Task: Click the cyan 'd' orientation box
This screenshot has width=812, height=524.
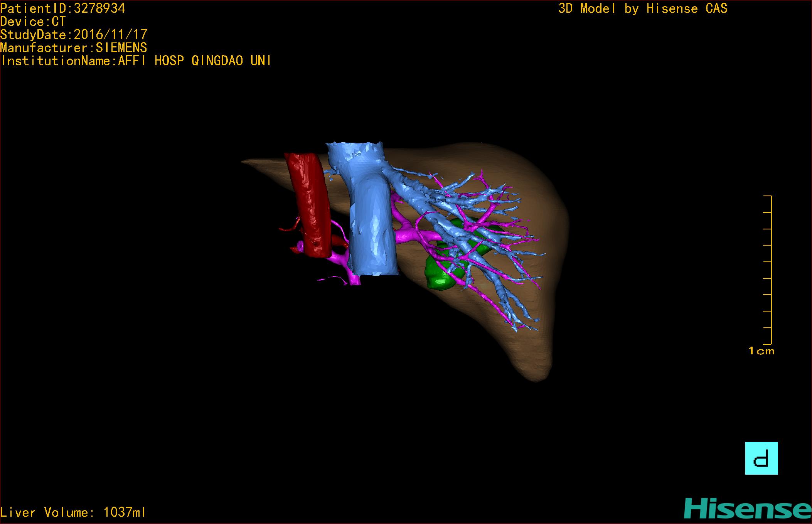Action: coord(761,458)
